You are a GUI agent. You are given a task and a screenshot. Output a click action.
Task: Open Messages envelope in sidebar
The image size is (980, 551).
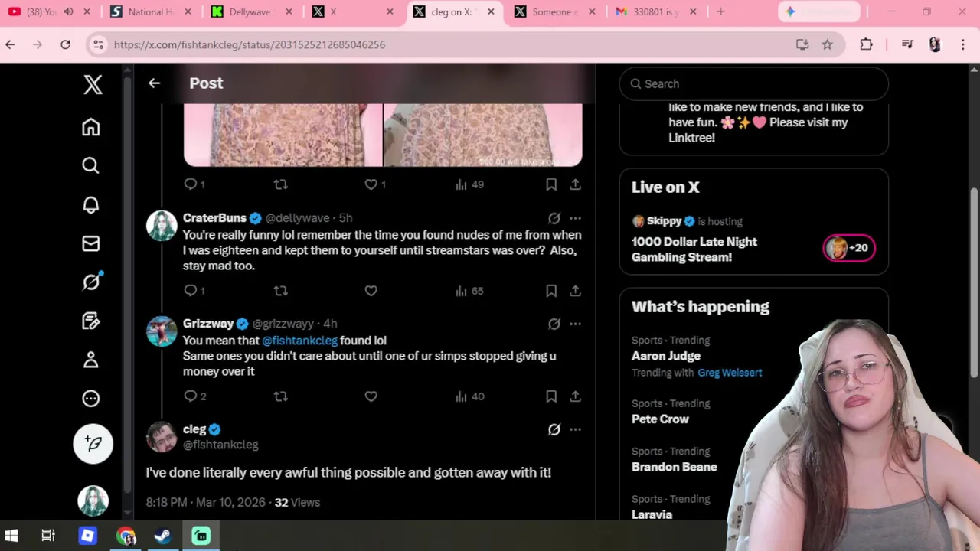pos(91,243)
